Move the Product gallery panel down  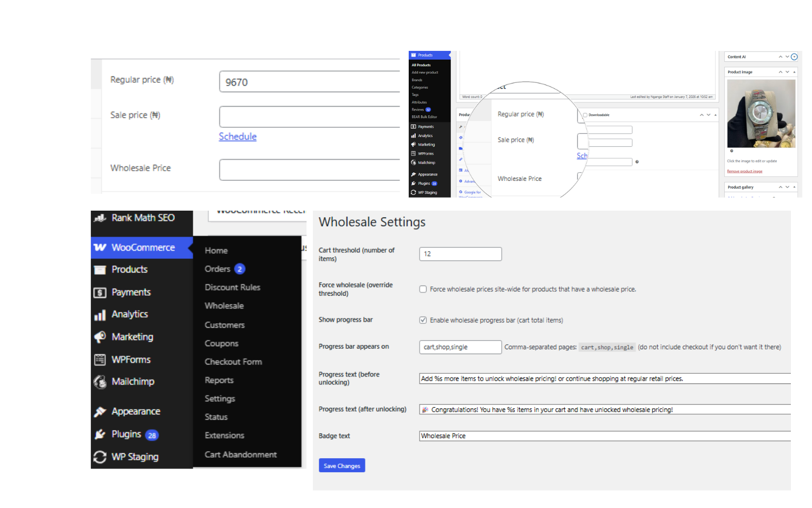pos(787,187)
